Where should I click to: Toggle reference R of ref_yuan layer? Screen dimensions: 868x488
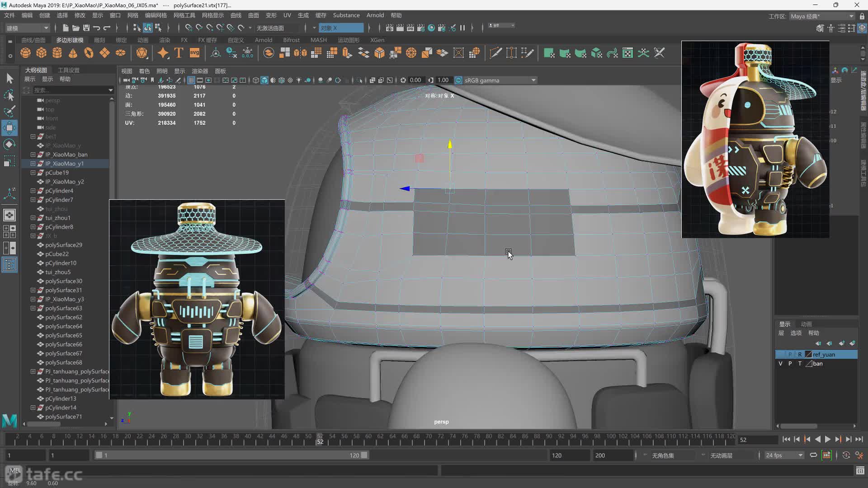[x=800, y=355]
